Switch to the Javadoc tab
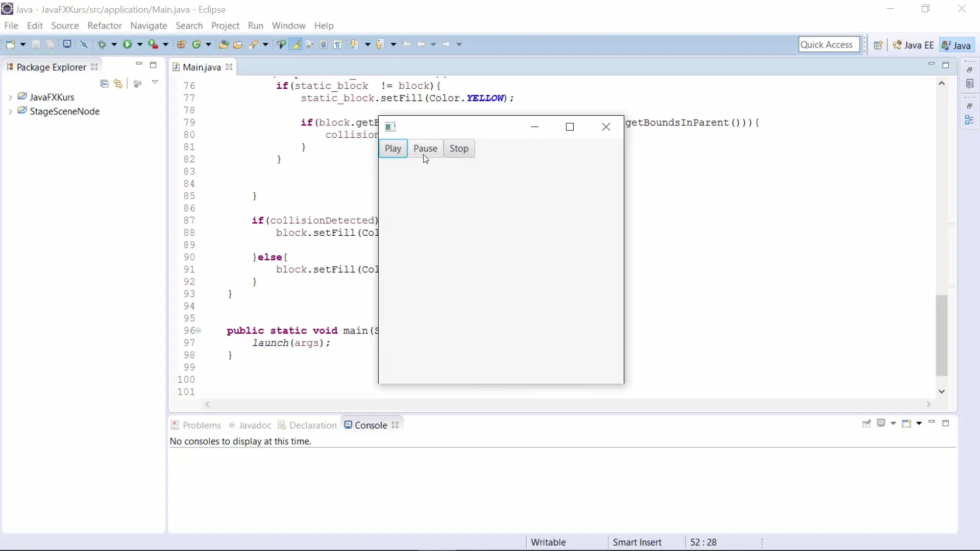 (250, 425)
